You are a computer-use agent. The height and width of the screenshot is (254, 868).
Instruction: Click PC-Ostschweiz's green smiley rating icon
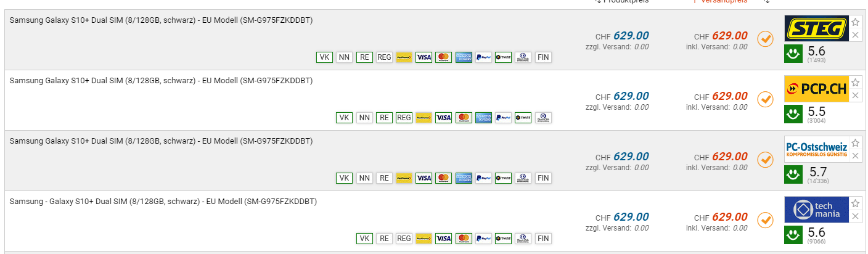pyautogui.click(x=793, y=174)
